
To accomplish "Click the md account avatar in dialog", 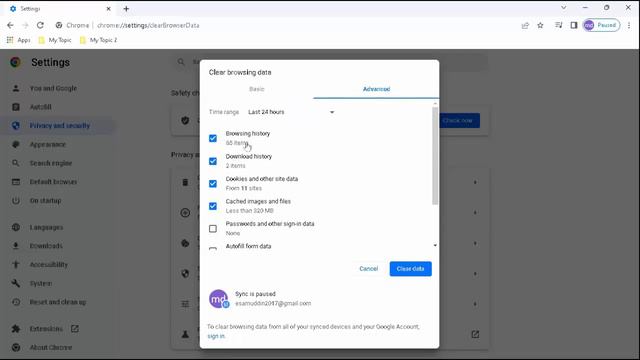I will click(218, 299).
